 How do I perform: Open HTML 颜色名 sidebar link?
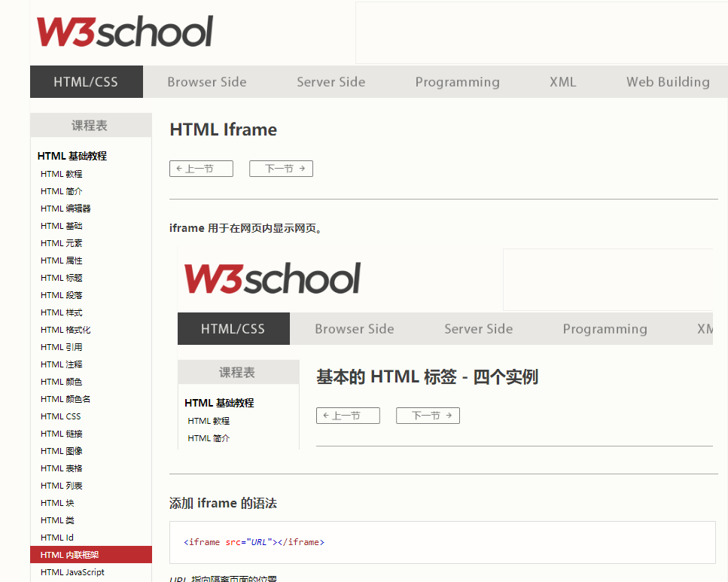(x=65, y=399)
